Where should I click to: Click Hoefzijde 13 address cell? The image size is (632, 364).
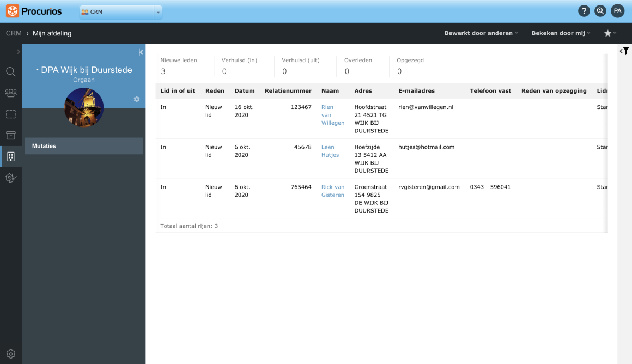pyautogui.click(x=371, y=159)
